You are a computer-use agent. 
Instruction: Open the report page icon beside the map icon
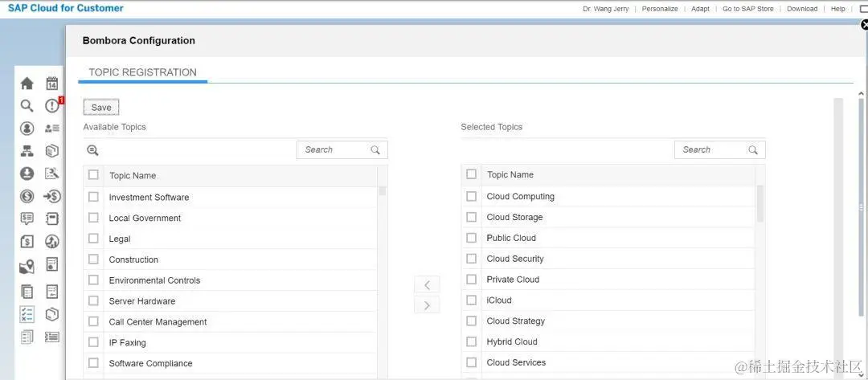point(52,264)
